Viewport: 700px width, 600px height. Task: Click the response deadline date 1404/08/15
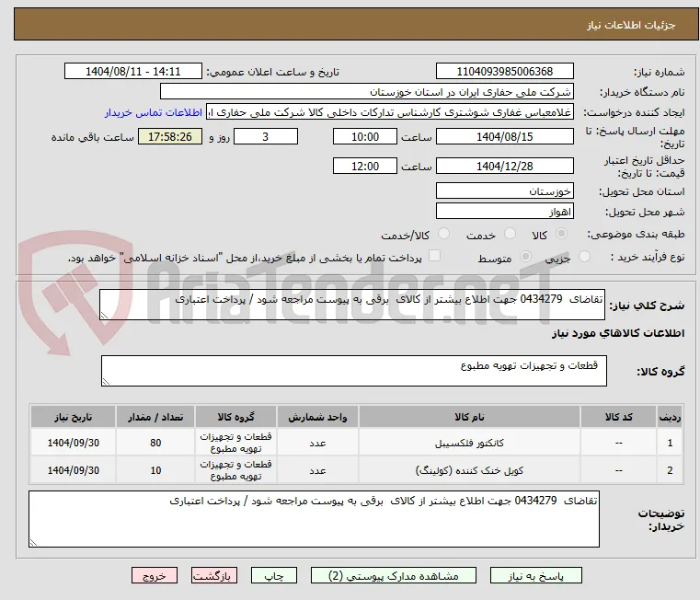(x=504, y=137)
